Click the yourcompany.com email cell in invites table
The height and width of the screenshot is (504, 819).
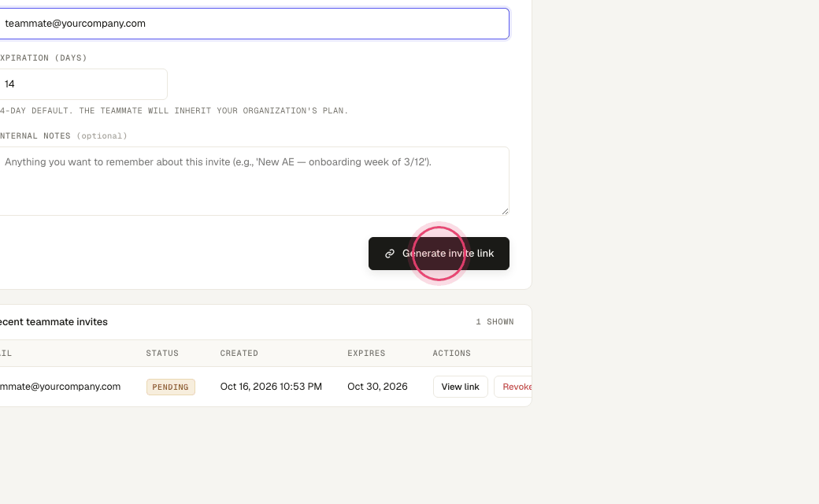pos(60,387)
